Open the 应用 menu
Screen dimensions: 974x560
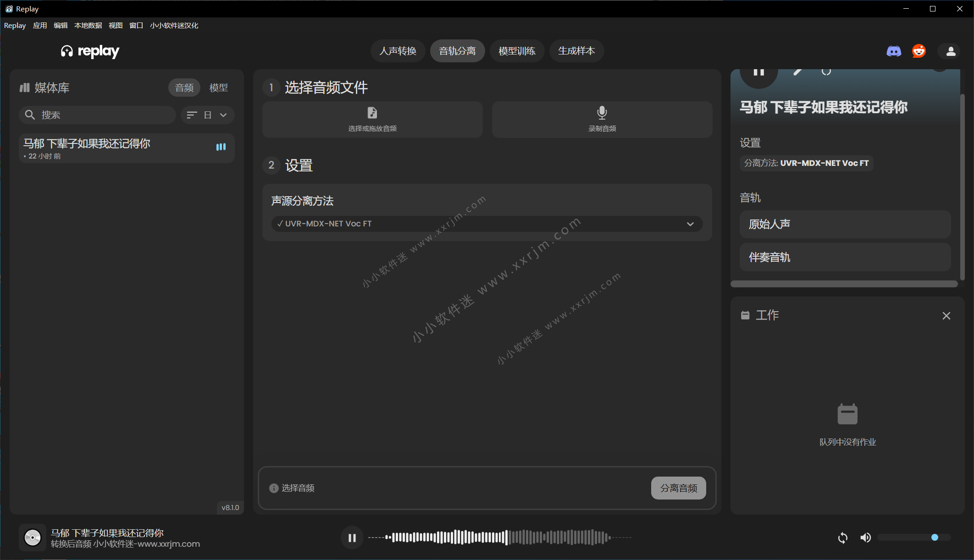(40, 26)
